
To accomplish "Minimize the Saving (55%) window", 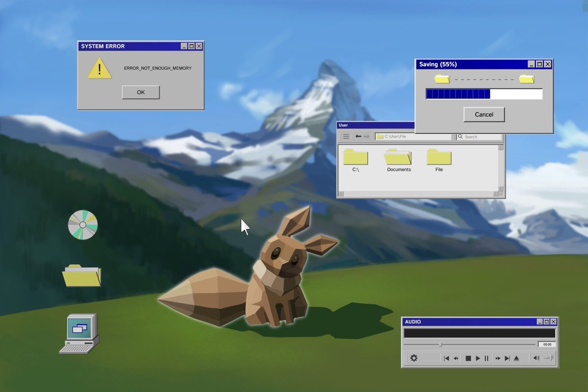I will 532,64.
